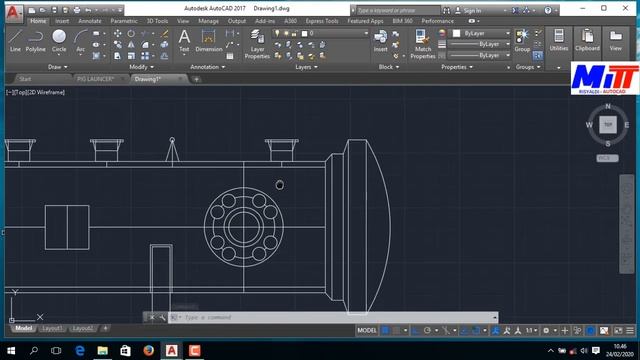
Task: Expand the Block panel
Action: coord(389,67)
